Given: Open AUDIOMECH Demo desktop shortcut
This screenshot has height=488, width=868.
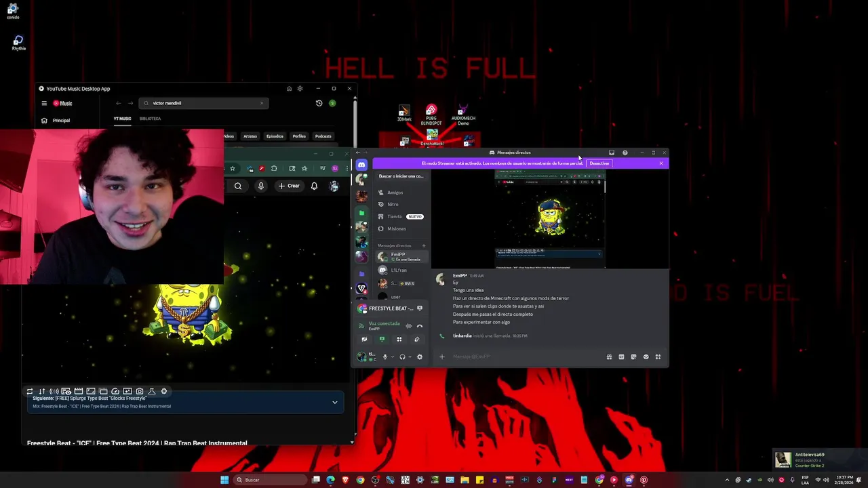Looking at the screenshot, I should click(463, 115).
